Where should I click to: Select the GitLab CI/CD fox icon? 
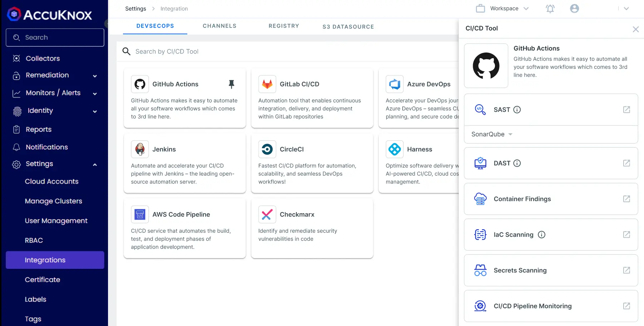pos(267,84)
